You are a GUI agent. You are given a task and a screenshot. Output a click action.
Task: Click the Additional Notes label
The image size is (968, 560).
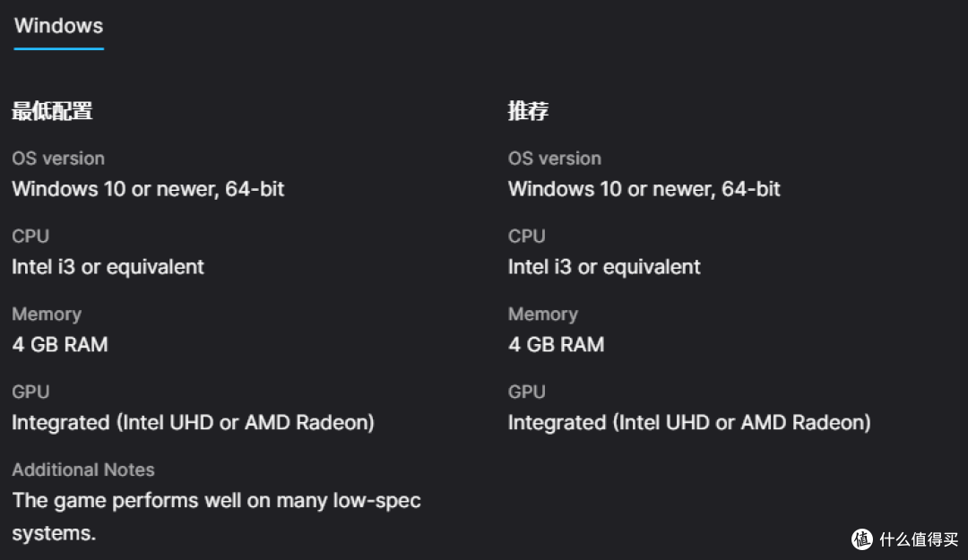point(83,470)
